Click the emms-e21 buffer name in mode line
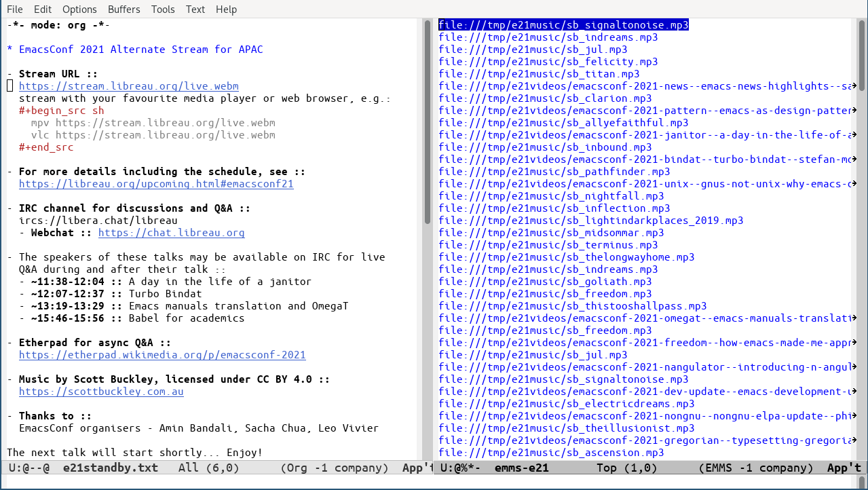Image resolution: width=868 pixels, height=490 pixels. (521, 468)
